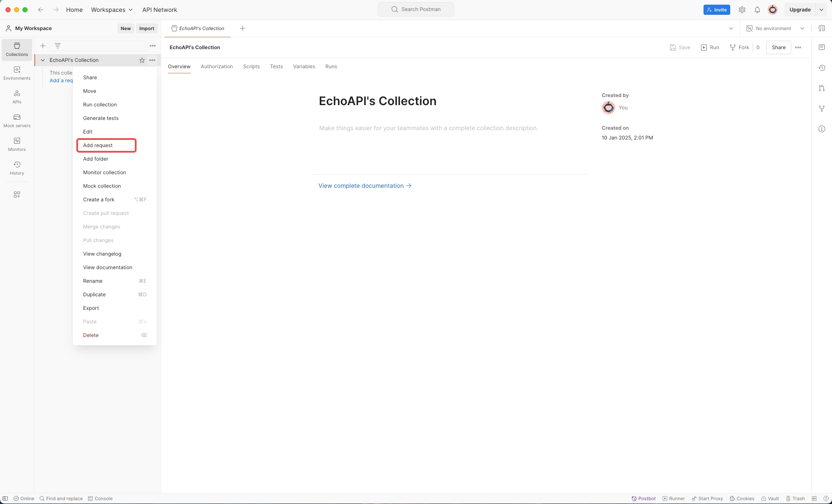Open View complete documentation link
This screenshot has width=832, height=504.
point(365,186)
